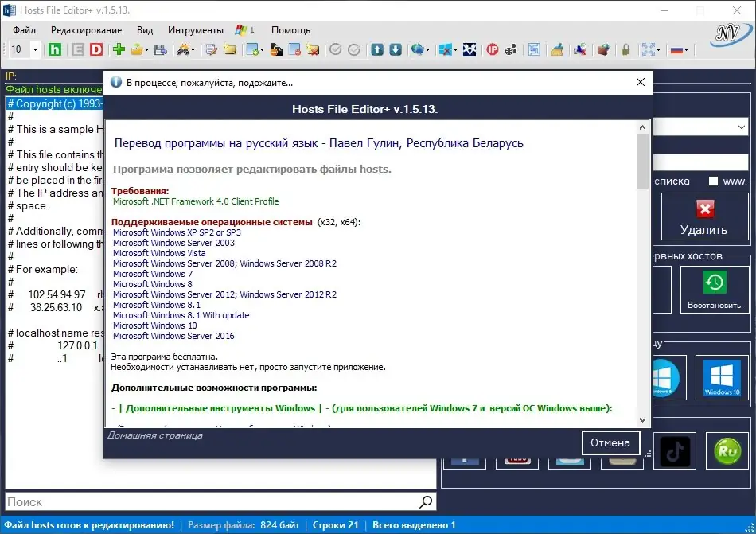Viewport: 756px width, 534px height.
Task: Click the first gray checkmark circle icon
Action: tap(336, 49)
